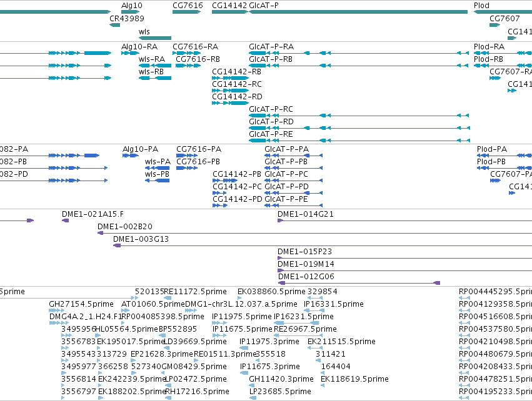Viewport: 532px width, 401px height.
Task: Click the GlcAT-P-RA transcript label
Action: [271, 46]
